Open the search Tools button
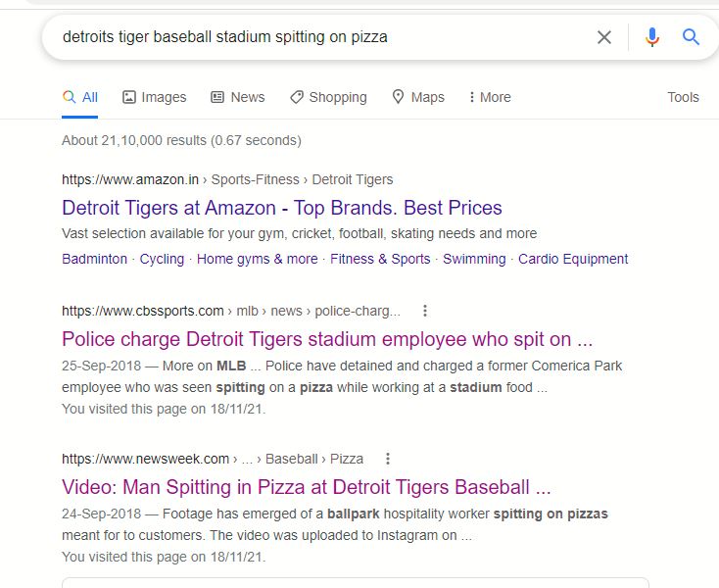Screen dimensions: 719x588 (x=683, y=97)
